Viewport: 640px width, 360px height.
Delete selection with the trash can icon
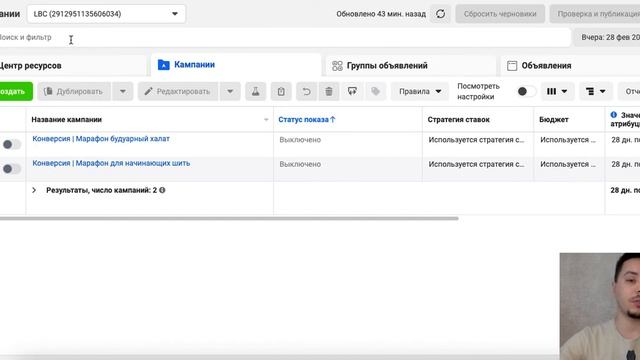pos(329,91)
